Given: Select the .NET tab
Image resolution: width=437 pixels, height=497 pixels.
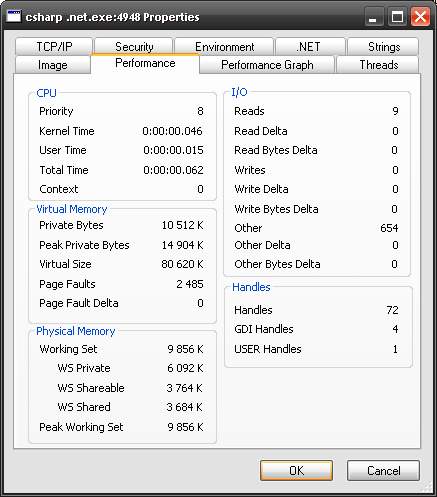Looking at the screenshot, I should (310, 47).
